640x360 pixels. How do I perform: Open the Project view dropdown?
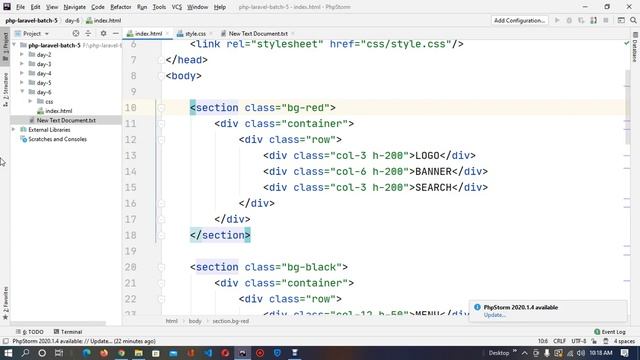[x=32, y=33]
